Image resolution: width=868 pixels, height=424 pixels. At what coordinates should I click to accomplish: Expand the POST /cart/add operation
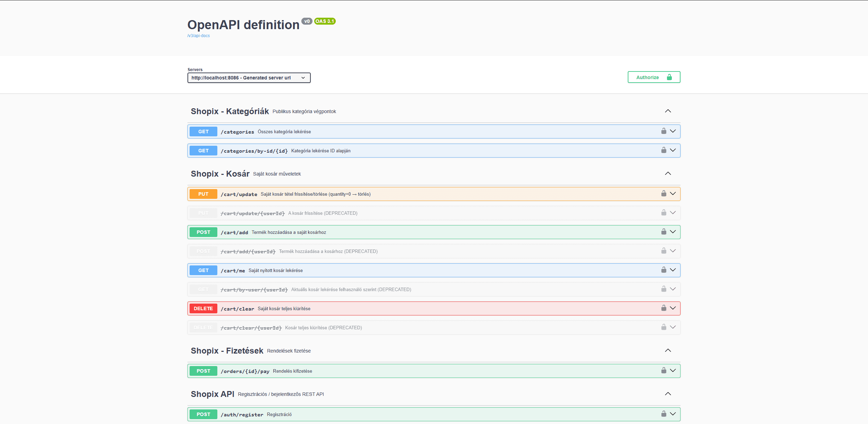tap(673, 232)
